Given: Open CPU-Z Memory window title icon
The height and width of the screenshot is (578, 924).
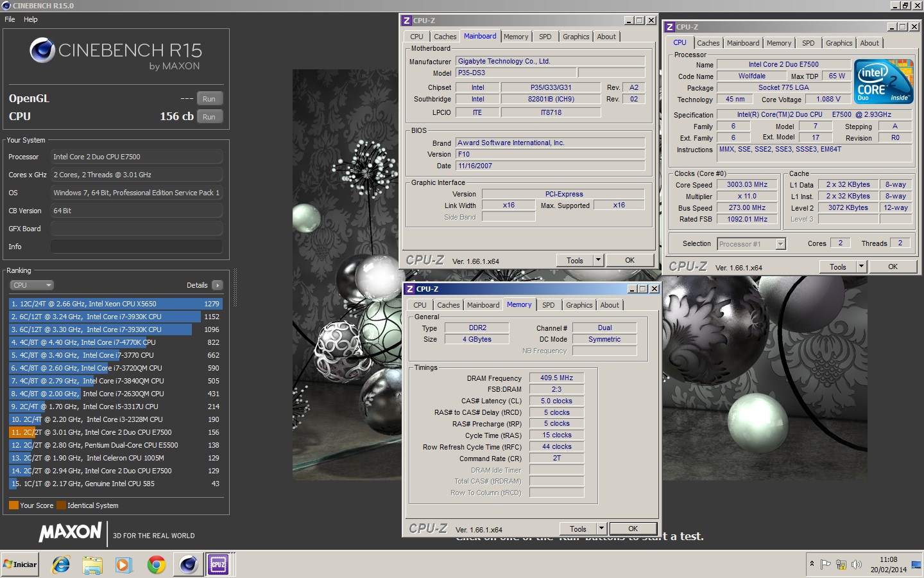Looking at the screenshot, I should point(409,289).
